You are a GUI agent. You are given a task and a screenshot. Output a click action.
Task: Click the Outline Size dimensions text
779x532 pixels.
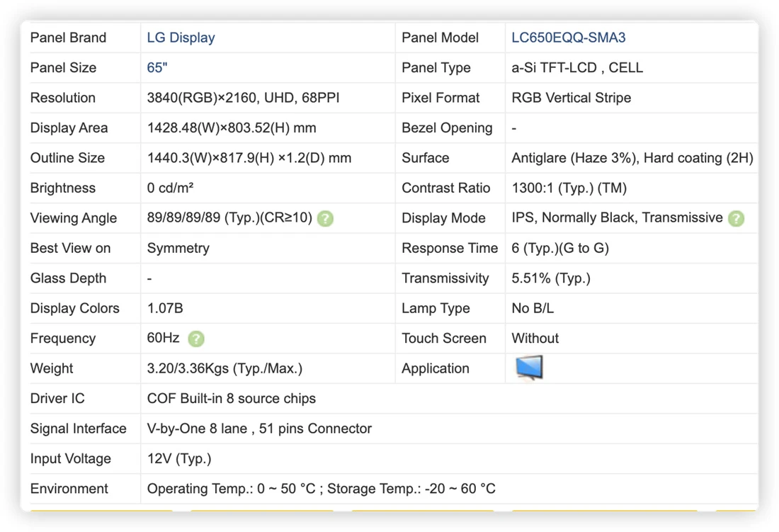click(249, 158)
